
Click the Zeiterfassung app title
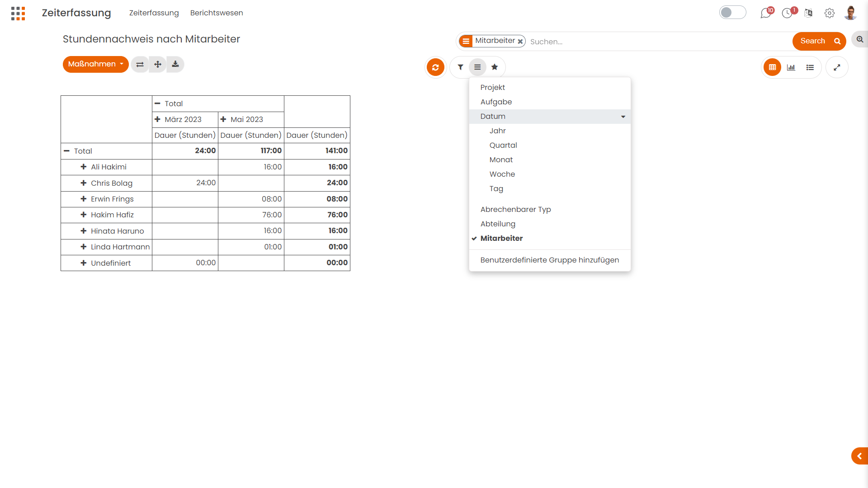pyautogui.click(x=76, y=13)
